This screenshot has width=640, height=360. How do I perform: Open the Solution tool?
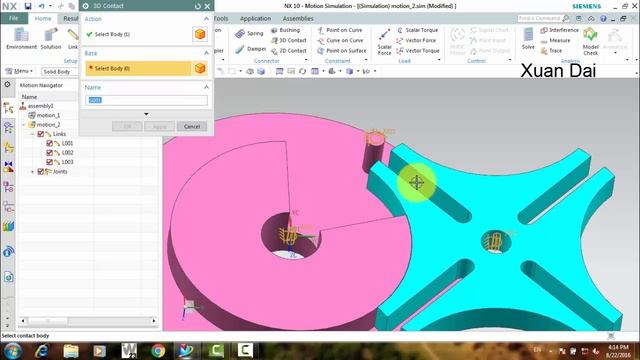click(x=51, y=39)
